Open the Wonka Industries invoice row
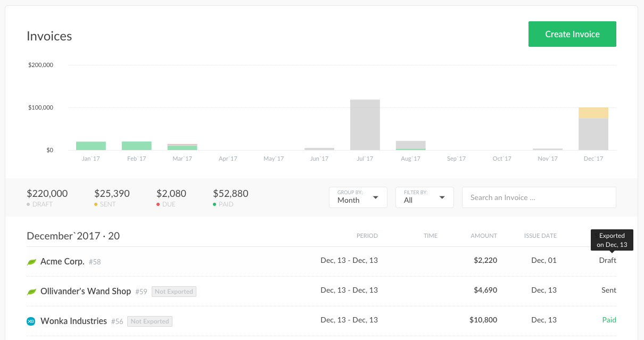 click(74, 321)
